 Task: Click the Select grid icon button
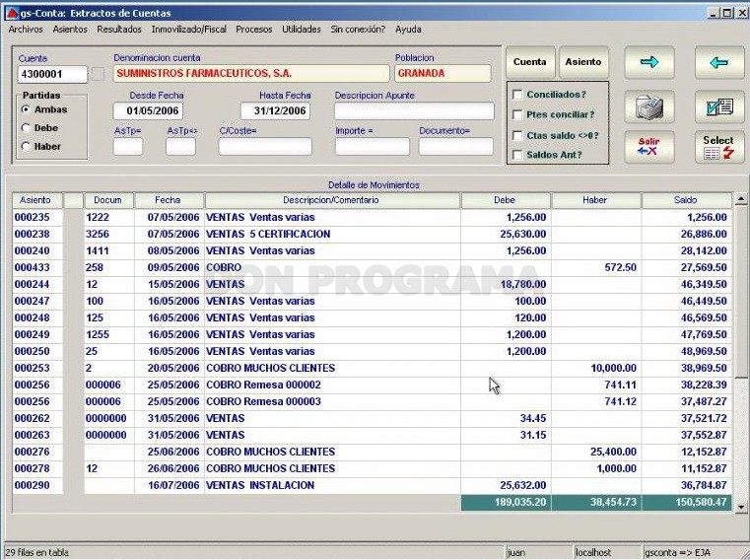(718, 147)
